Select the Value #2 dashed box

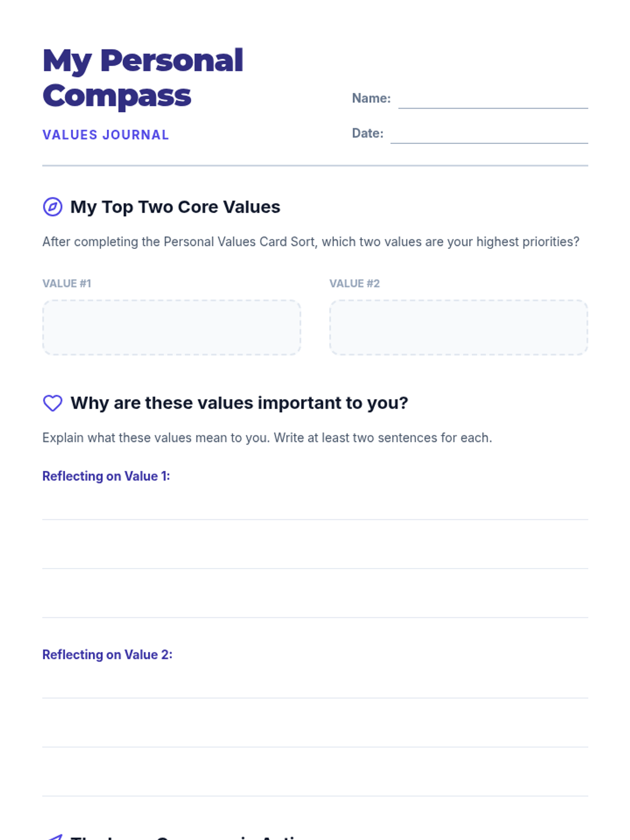click(x=458, y=328)
